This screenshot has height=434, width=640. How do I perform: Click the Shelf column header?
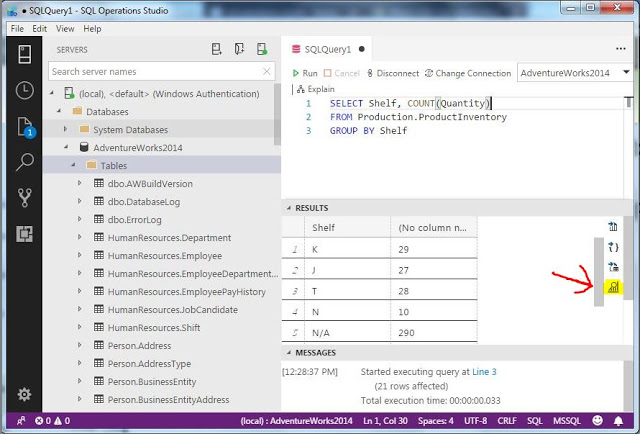(347, 227)
